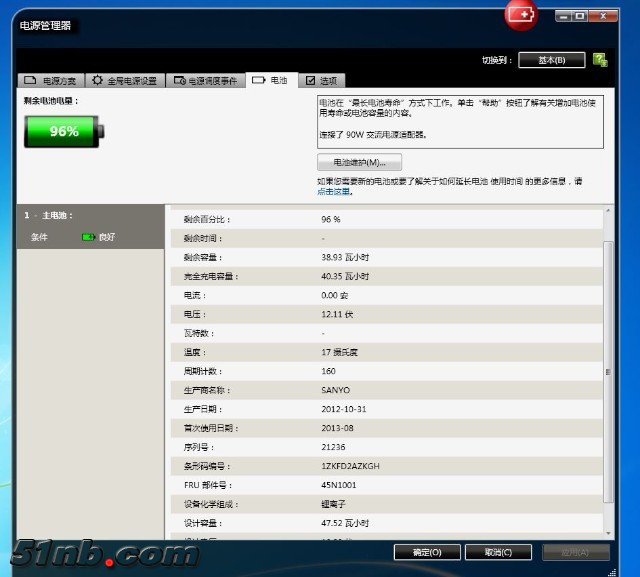Click first use date 2013-08
This screenshot has height=577, width=640.
[x=337, y=428]
